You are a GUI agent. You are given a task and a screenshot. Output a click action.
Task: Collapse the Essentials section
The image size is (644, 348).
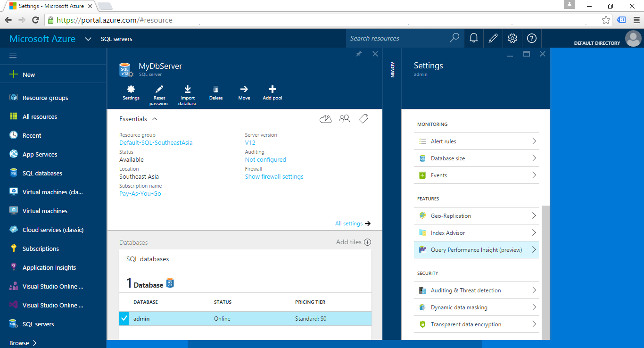tap(155, 119)
